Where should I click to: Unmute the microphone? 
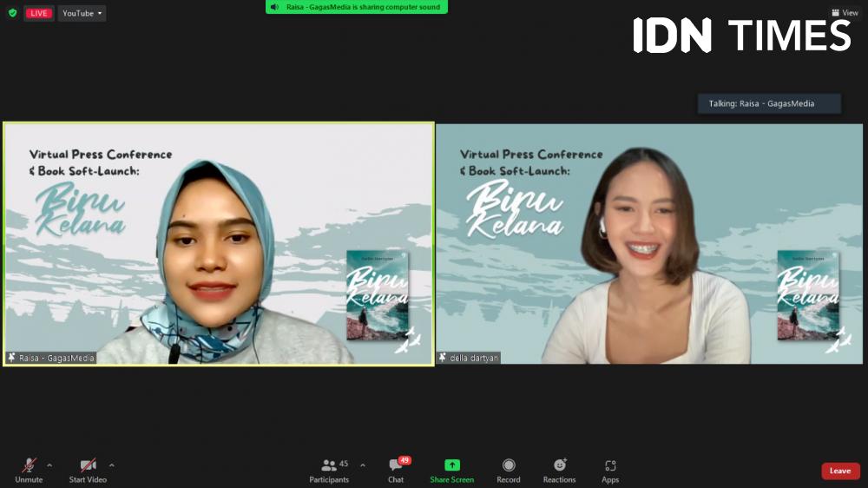coord(29,471)
